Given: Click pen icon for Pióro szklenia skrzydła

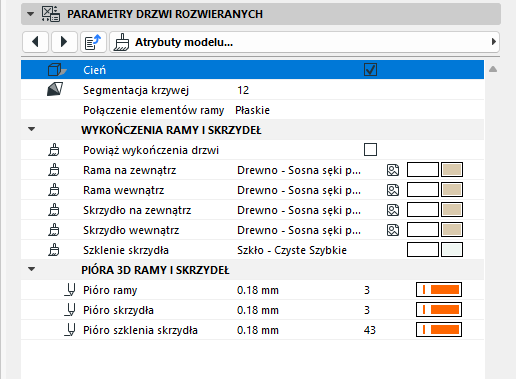Looking at the screenshot, I should tap(70, 330).
